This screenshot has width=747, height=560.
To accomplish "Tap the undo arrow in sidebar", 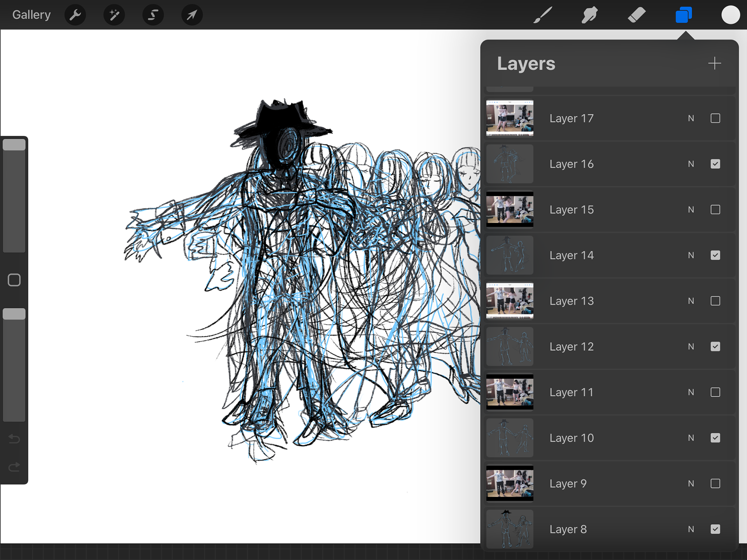I will pyautogui.click(x=14, y=439).
